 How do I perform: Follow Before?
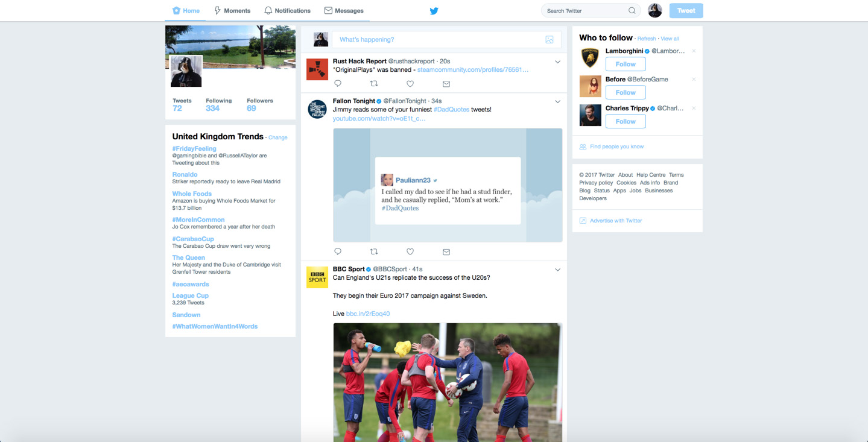[626, 92]
